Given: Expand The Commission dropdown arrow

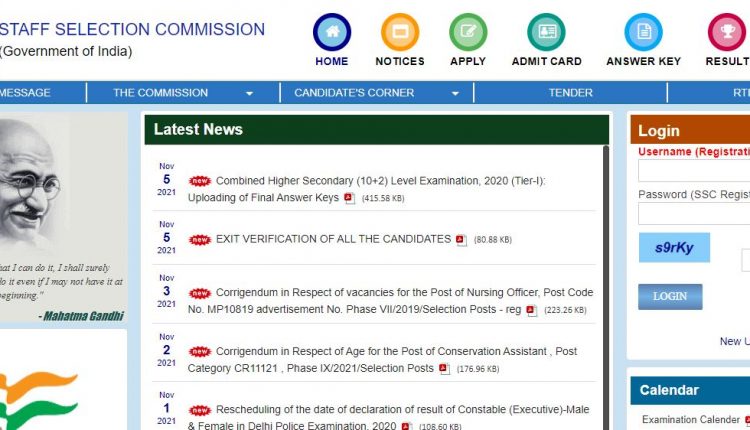Looking at the screenshot, I should click(x=250, y=93).
